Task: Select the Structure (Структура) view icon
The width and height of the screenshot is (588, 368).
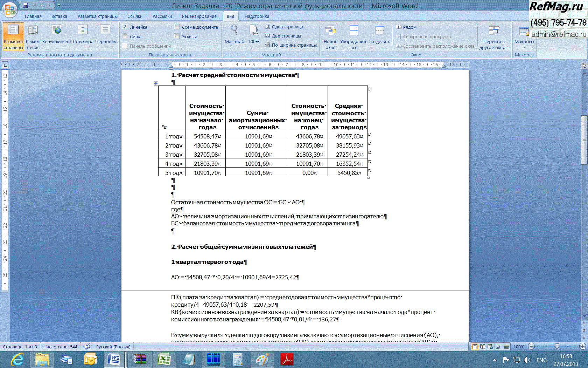Action: tap(83, 35)
